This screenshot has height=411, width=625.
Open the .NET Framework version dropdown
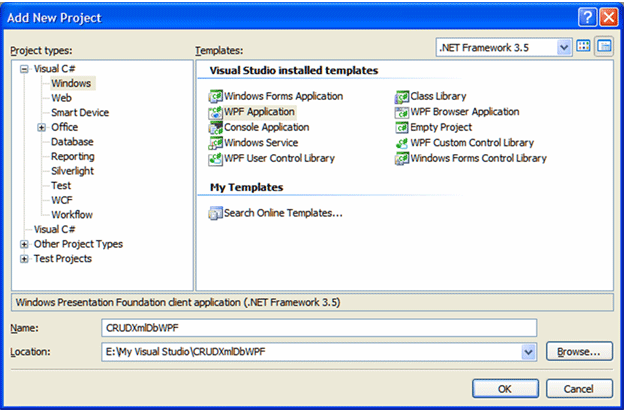pyautogui.click(x=564, y=48)
